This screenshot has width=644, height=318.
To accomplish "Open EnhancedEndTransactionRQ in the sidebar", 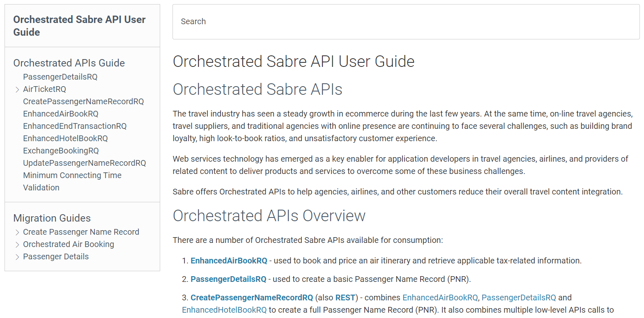I will [75, 126].
